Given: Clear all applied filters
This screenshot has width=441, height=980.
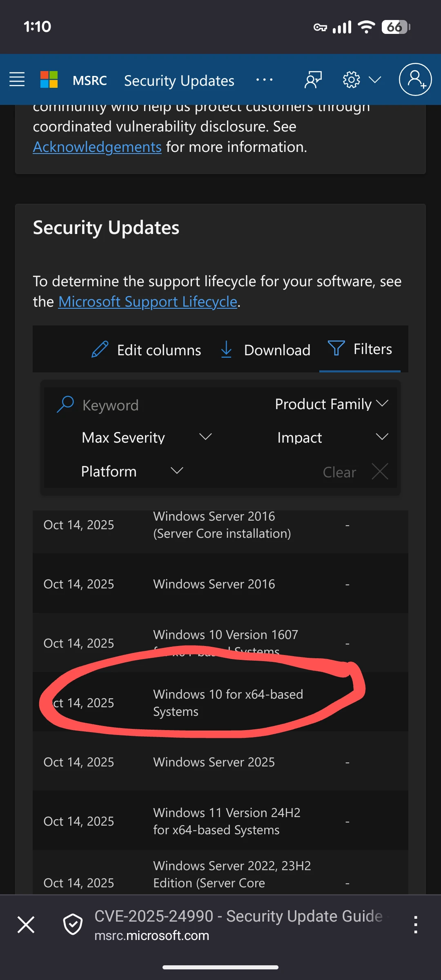Looking at the screenshot, I should [355, 472].
